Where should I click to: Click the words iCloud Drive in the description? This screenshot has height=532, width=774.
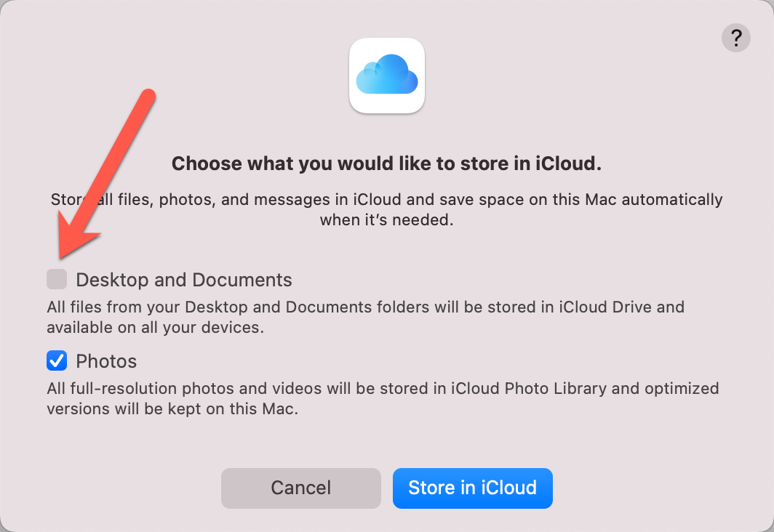click(605, 307)
